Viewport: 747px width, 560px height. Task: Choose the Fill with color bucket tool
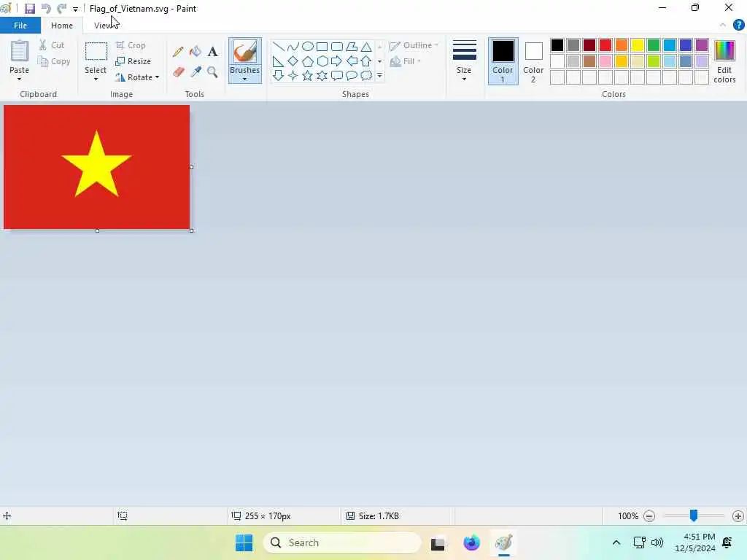point(196,52)
